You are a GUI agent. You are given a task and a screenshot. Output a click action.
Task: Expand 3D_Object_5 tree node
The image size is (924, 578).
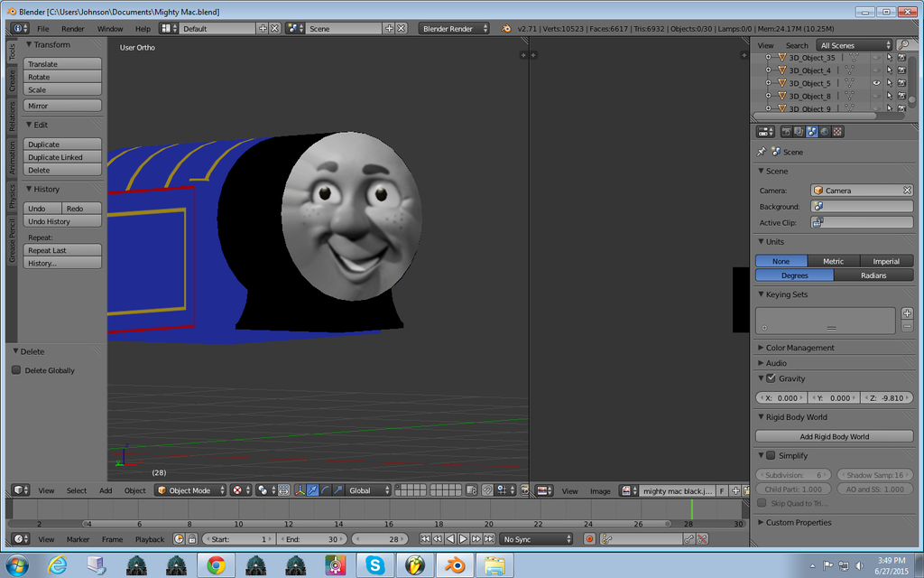(768, 83)
